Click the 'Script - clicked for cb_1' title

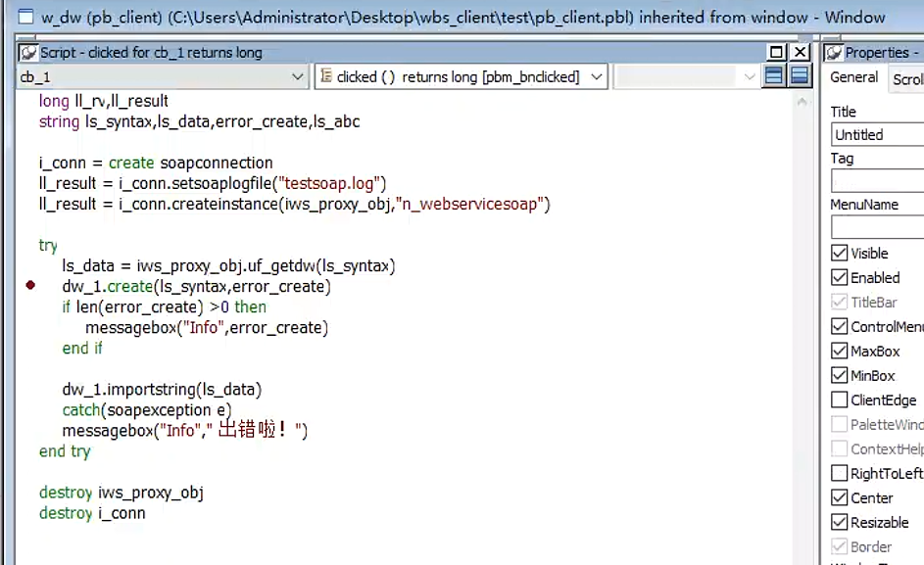pos(151,53)
